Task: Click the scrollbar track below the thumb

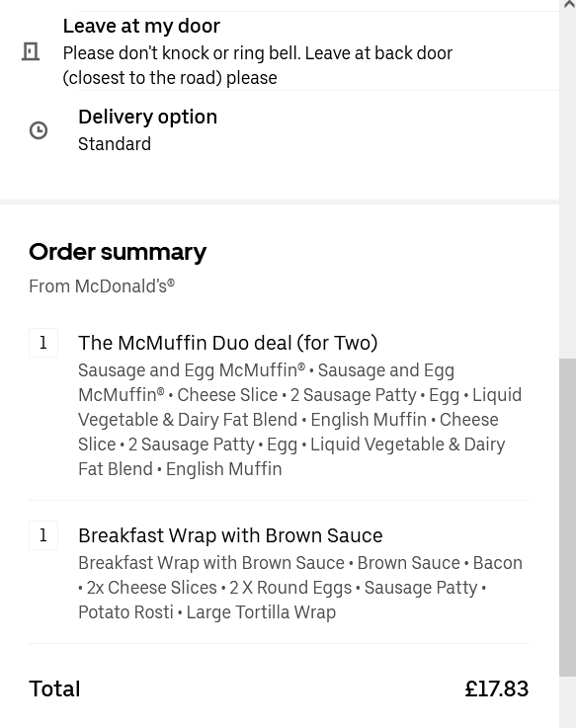Action: [x=568, y=702]
